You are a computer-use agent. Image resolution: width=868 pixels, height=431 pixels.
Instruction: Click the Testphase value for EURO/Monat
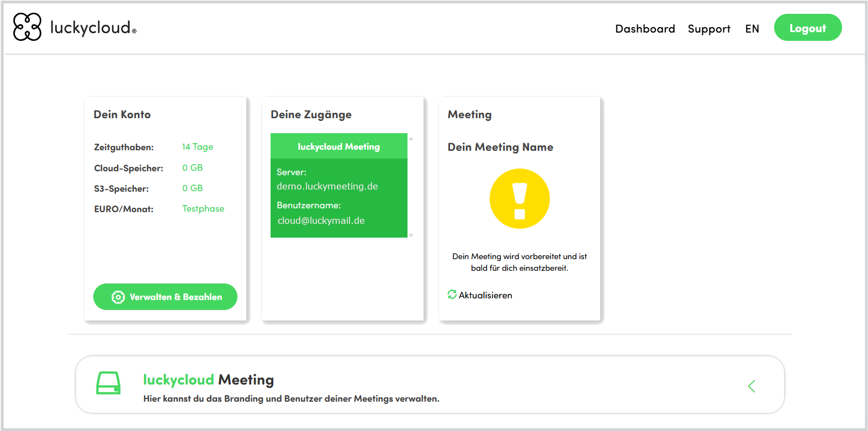coord(203,208)
